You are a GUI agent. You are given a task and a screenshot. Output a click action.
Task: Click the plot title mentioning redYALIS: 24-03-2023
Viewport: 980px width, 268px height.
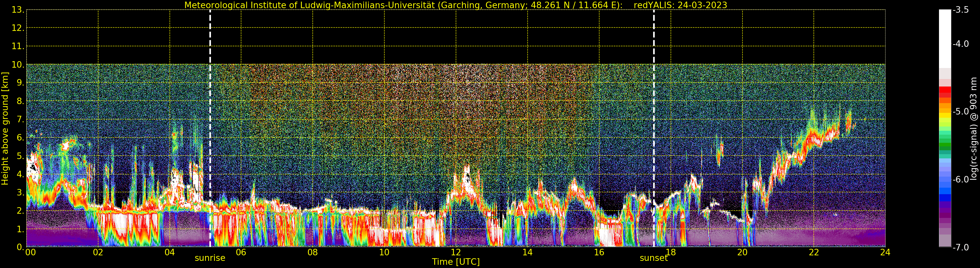(x=456, y=5)
